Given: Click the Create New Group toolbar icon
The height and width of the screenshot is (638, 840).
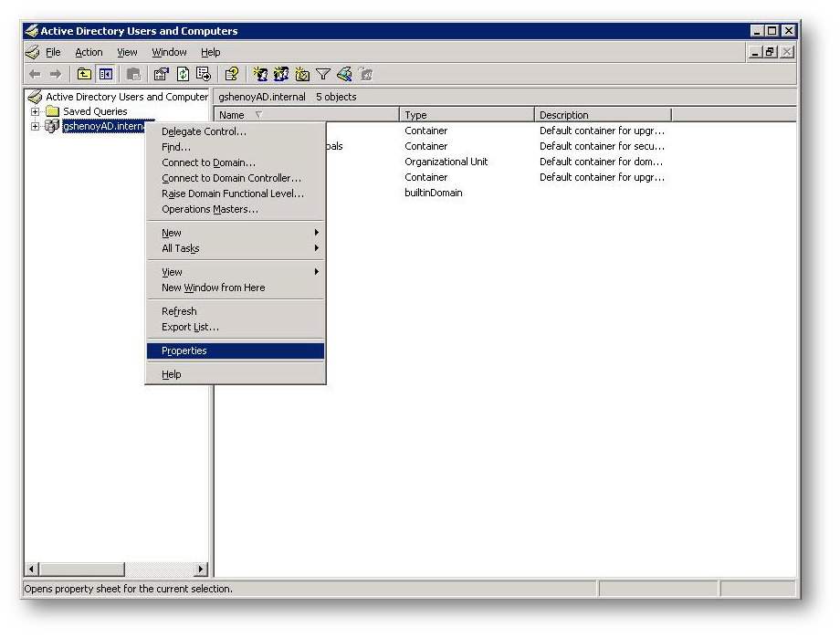Looking at the screenshot, I should pyautogui.click(x=281, y=75).
